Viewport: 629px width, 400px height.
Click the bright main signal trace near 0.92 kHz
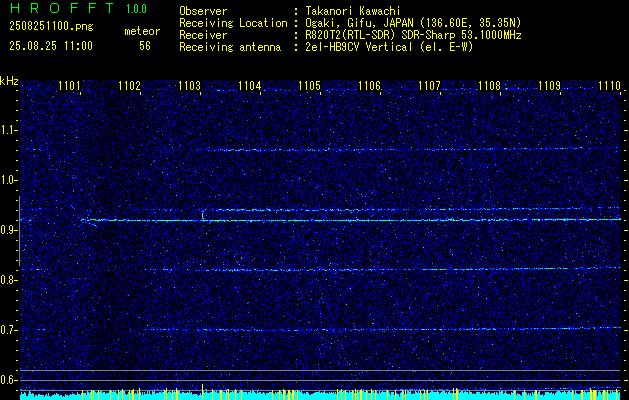pos(351,220)
